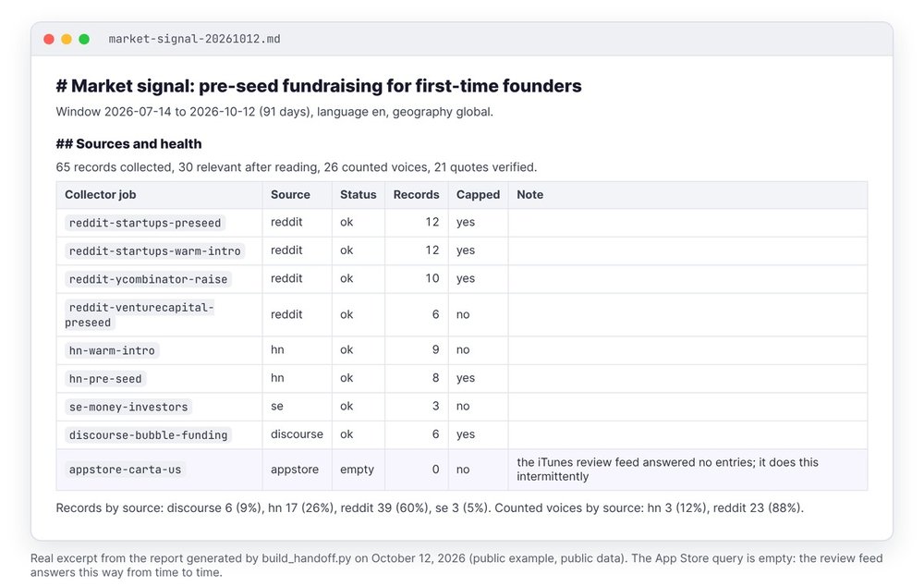Select the reddit-startups-preseed job code
924x586 pixels.
pos(145,223)
